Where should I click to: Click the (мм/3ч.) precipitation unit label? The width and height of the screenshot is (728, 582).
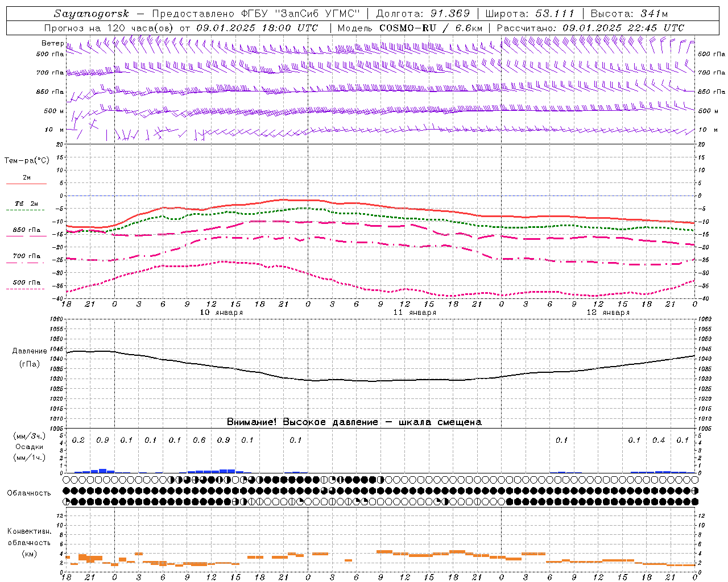tap(30, 436)
